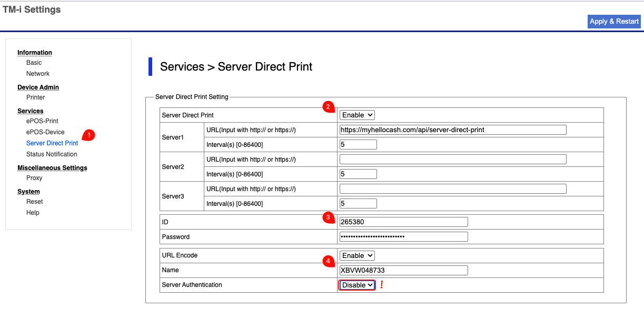Image resolution: width=644 pixels, height=318 pixels.
Task: Open the Network information page
Action: 38,74
